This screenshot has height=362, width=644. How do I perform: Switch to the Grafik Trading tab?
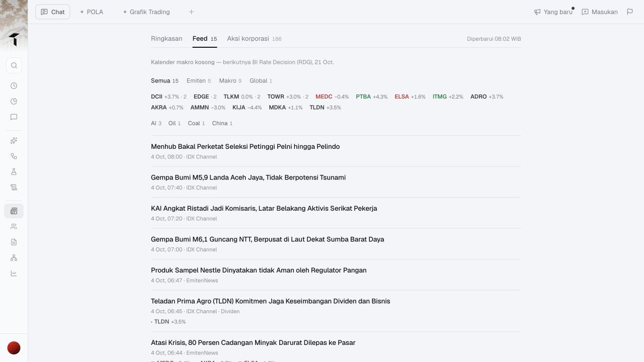tap(146, 12)
